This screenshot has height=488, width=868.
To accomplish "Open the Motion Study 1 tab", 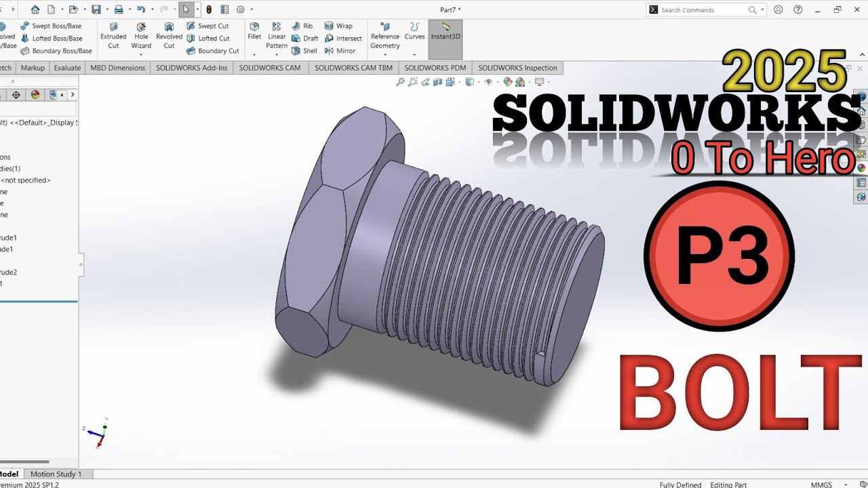I will click(x=56, y=474).
